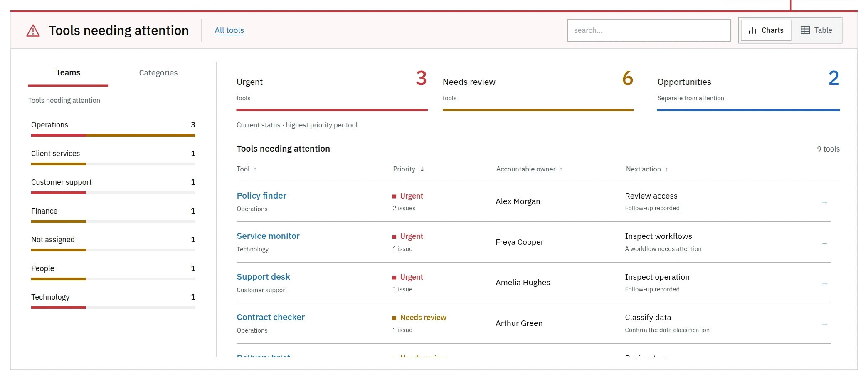Image resolution: width=868 pixels, height=380 pixels.
Task: Open the Contract checker tool link
Action: pos(271,317)
